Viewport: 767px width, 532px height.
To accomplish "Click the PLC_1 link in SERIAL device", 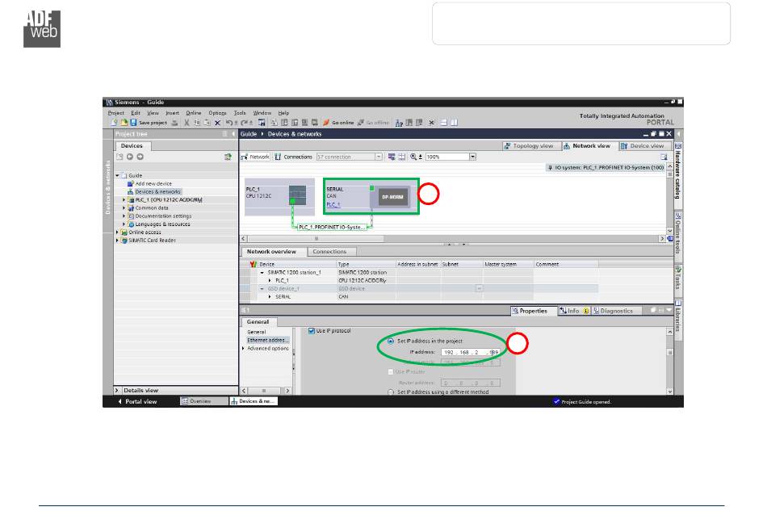I will [333, 204].
